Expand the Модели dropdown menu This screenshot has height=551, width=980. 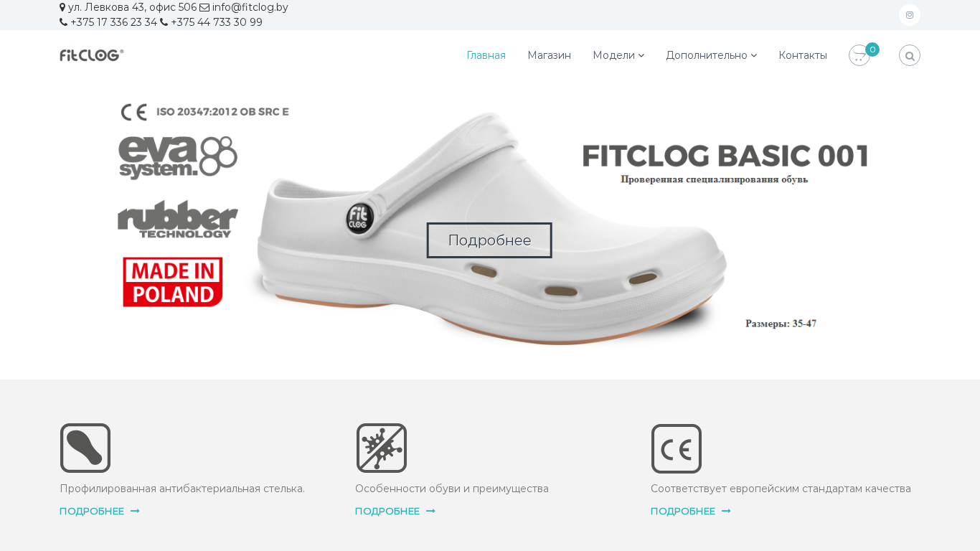[x=618, y=55]
